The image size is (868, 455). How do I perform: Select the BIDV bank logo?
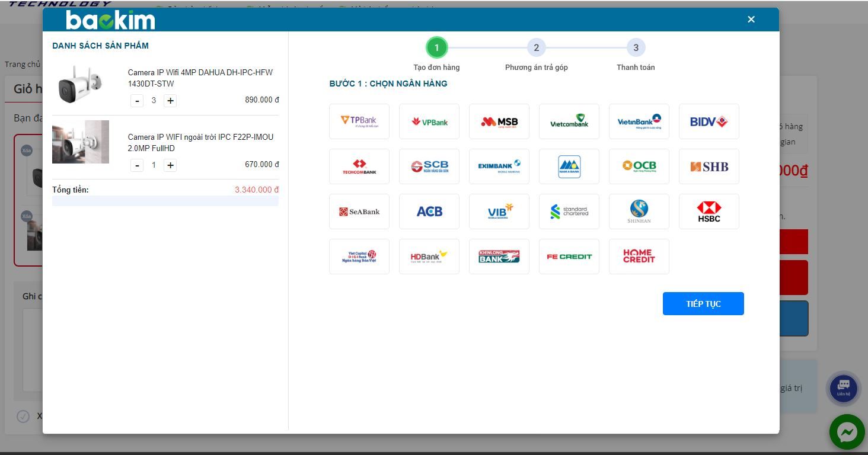[709, 121]
